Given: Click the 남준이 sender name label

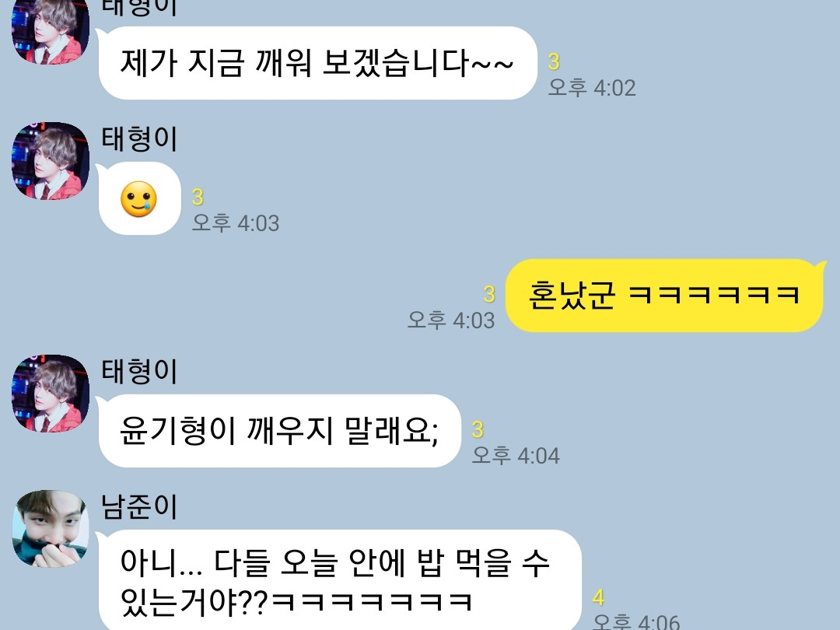Looking at the screenshot, I should 139,507.
